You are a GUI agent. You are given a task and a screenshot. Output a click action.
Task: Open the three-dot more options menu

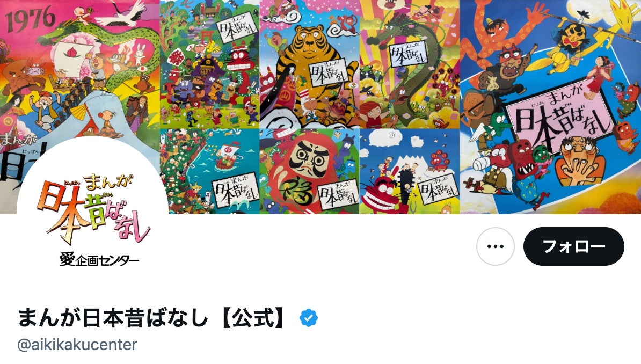coord(496,246)
